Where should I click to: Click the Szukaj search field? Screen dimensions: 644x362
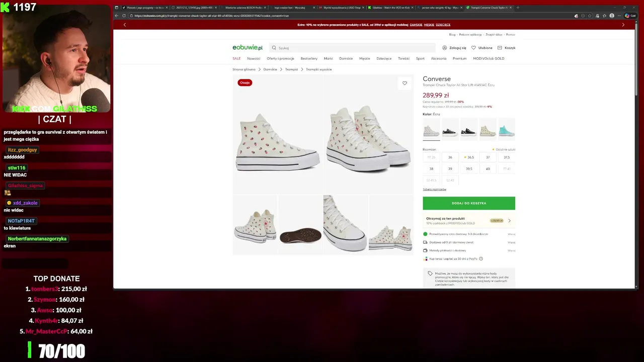(x=352, y=48)
